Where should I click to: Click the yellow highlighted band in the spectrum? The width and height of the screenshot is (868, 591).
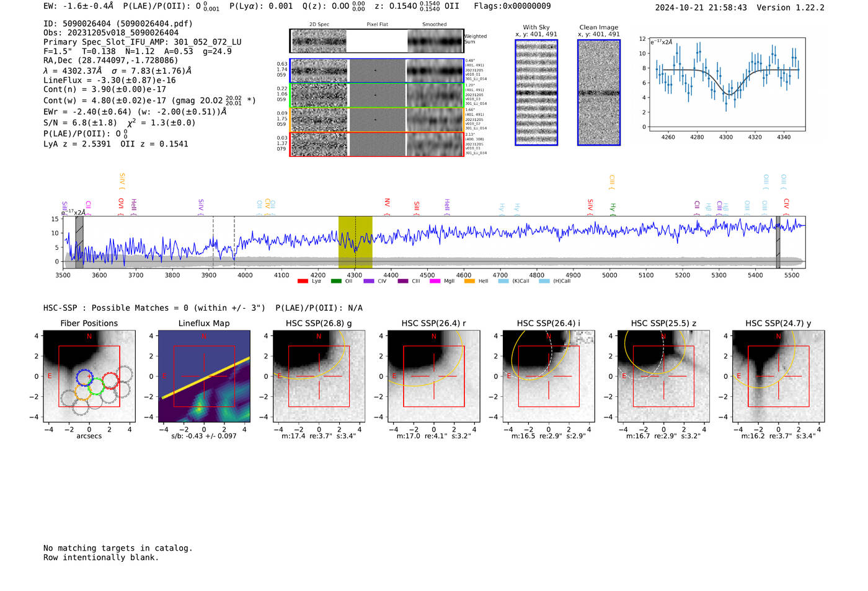[x=355, y=242]
